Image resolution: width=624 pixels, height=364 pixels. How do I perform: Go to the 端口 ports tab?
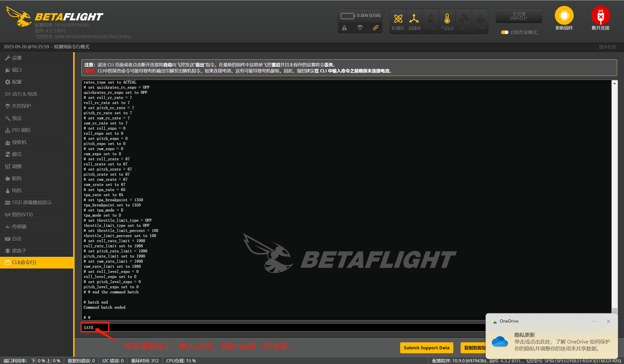[17, 70]
